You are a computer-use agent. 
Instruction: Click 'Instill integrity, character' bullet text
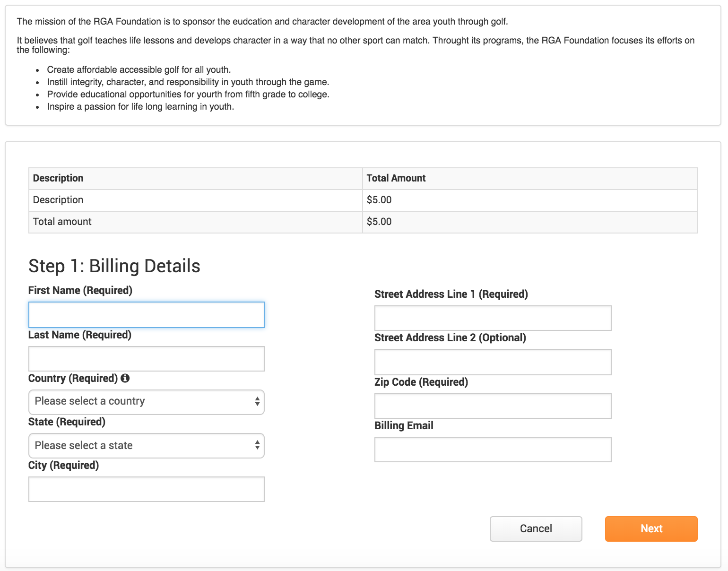[x=188, y=82]
